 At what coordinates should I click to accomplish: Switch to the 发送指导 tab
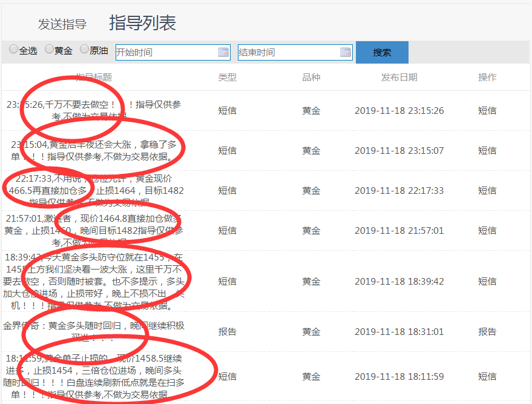tap(63, 24)
